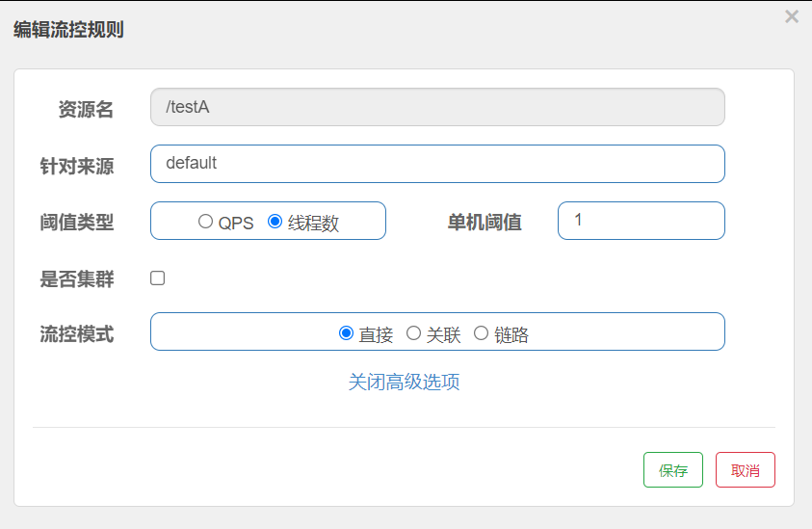Choose 直接 flow control mode
This screenshot has height=529, width=812.
[x=346, y=333]
